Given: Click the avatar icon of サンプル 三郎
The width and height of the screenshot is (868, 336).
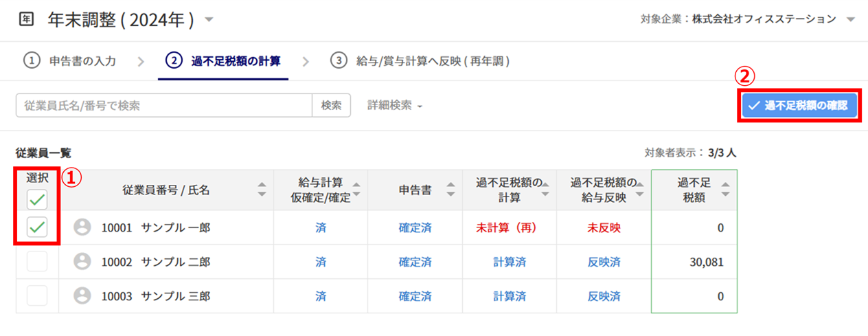Looking at the screenshot, I should (x=82, y=296).
